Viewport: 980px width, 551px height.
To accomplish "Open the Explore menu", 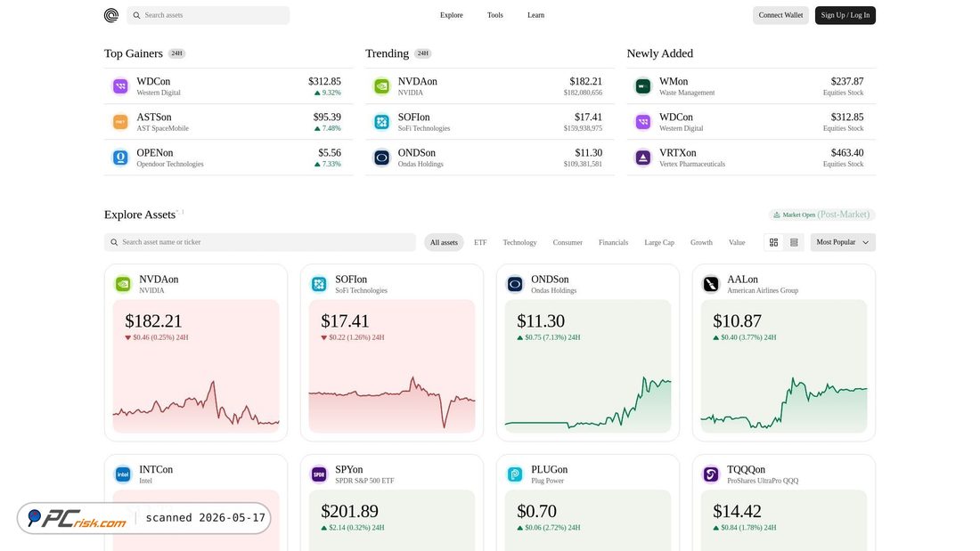I will pos(452,15).
